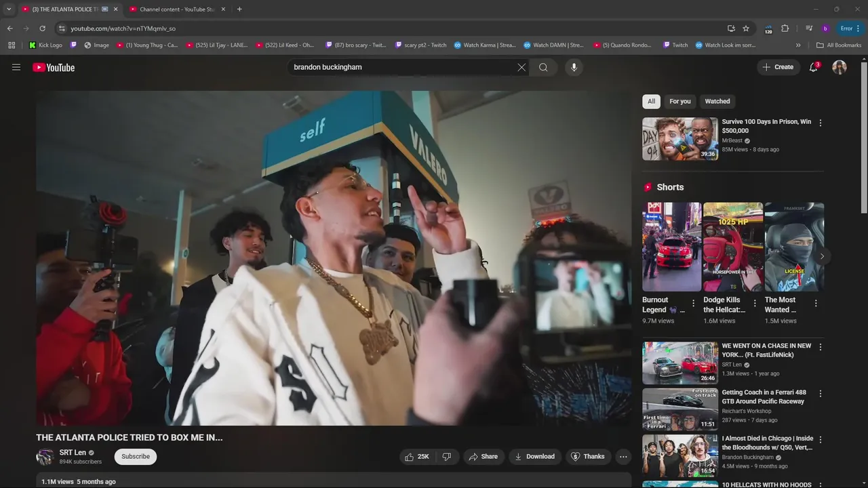
Task: Open the Watch Karma bookmark
Action: click(x=485, y=45)
